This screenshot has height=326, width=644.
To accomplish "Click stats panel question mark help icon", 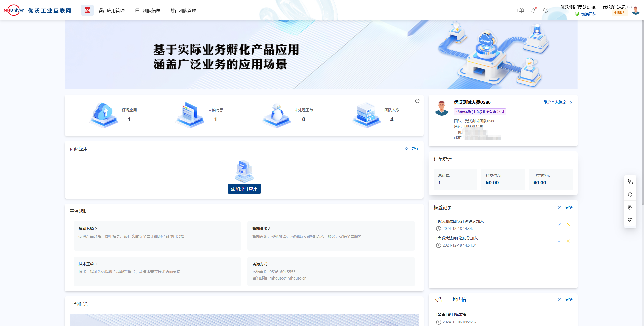I will pyautogui.click(x=417, y=101).
